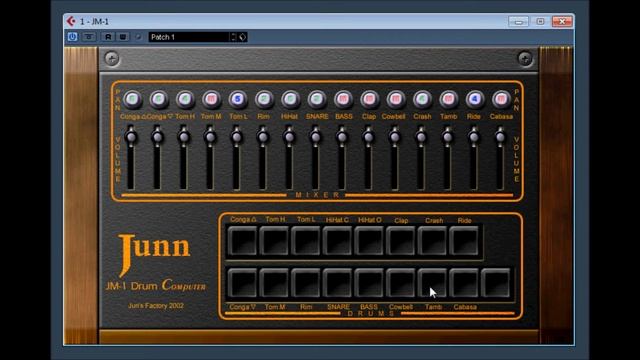Click the Cabasa volume fader
Viewport: 640px width, 360px height.
click(x=500, y=137)
